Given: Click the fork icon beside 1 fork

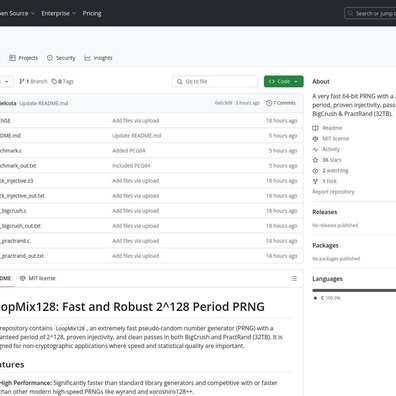Looking at the screenshot, I should pyautogui.click(x=315, y=181).
